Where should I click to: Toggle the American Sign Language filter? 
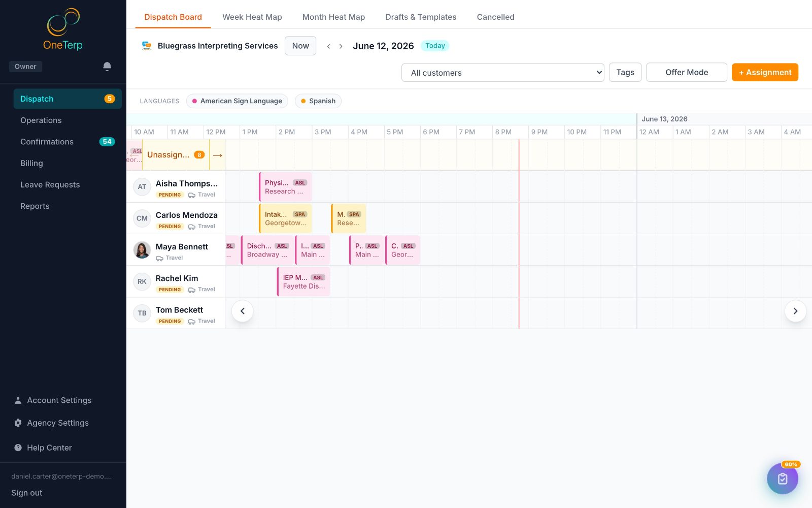coord(237,101)
